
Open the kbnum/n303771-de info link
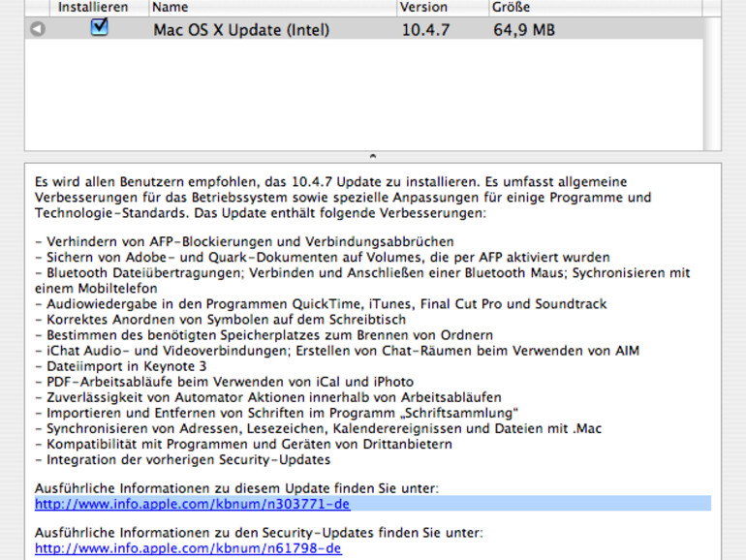[x=192, y=504]
